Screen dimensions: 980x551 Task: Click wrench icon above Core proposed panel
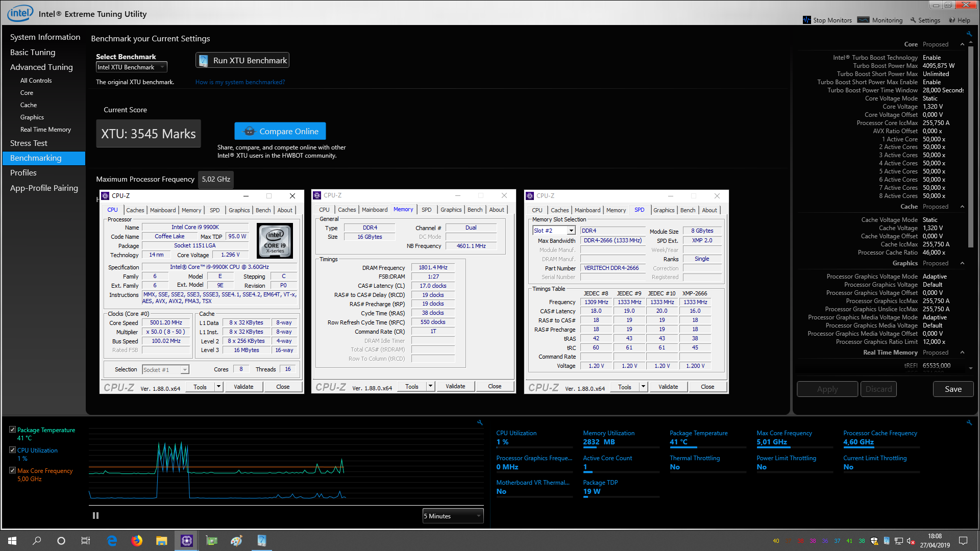click(x=969, y=34)
